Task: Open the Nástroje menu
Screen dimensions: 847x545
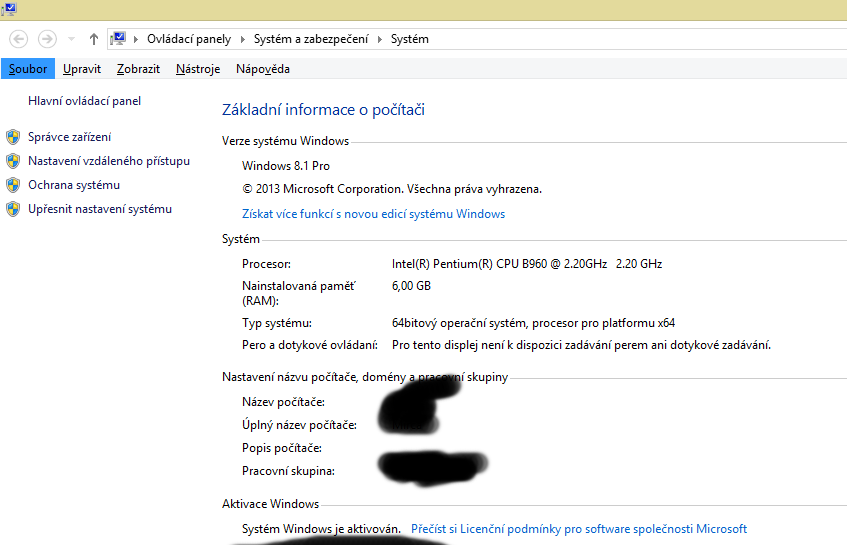Action: 198,69
